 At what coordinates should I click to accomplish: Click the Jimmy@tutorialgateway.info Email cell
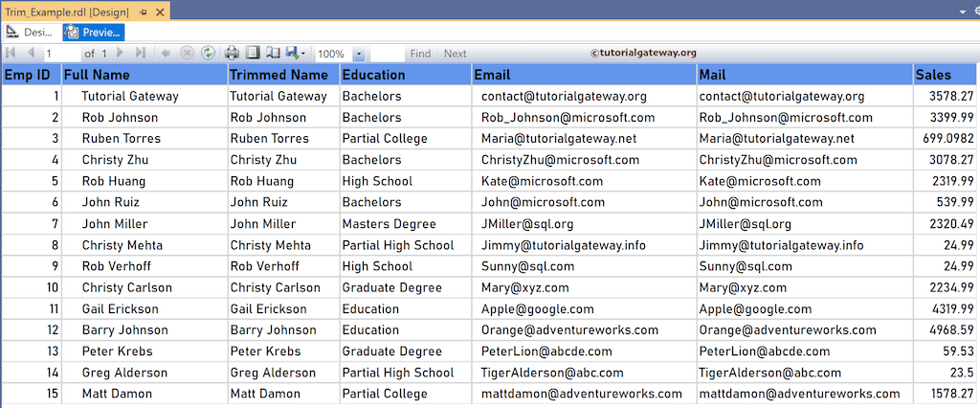pyautogui.click(x=585, y=245)
